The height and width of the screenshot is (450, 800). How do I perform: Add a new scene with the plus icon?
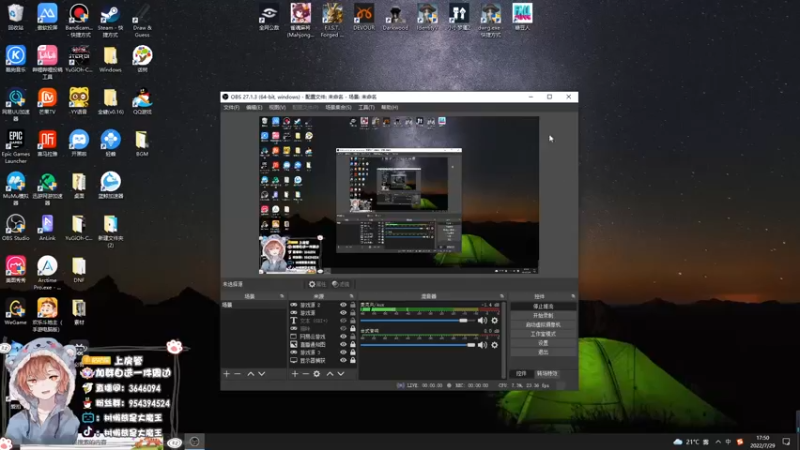click(x=227, y=374)
